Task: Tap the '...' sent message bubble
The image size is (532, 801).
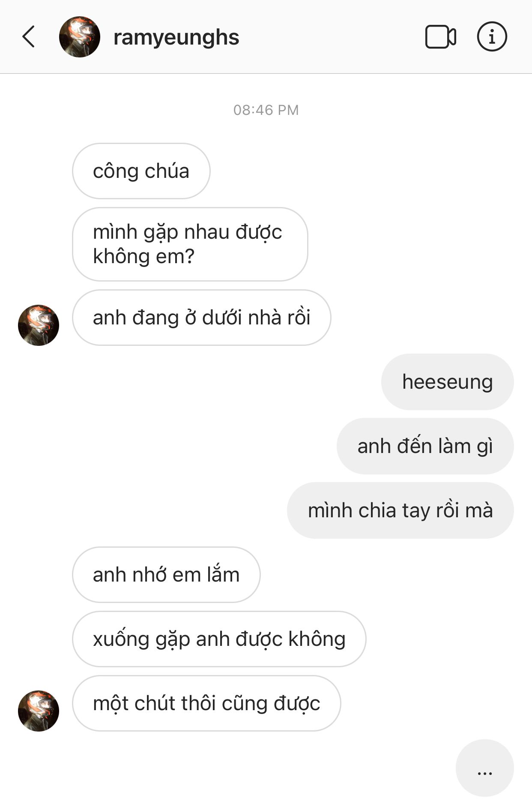Action: coord(484,768)
